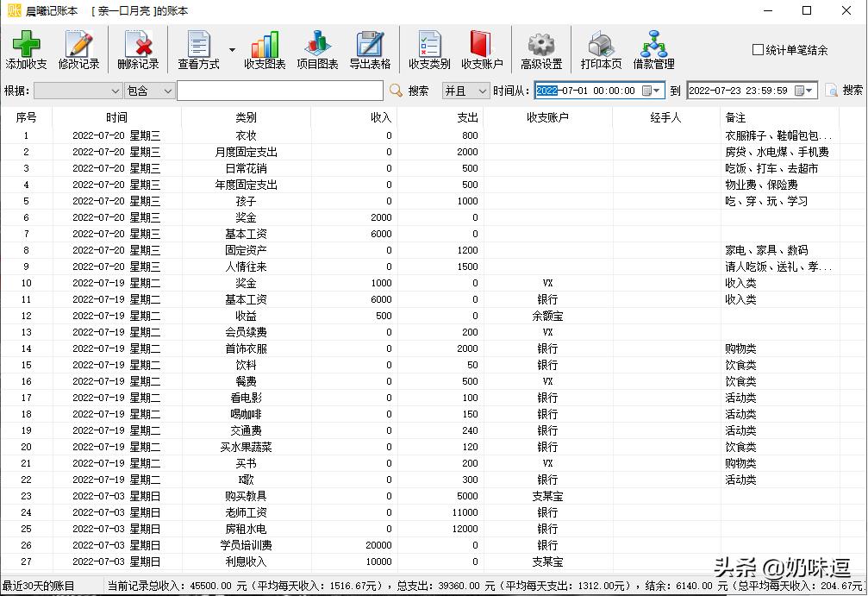This screenshot has height=596, width=868.
Task: Select the 修改记录 edit icon
Action: point(79,49)
